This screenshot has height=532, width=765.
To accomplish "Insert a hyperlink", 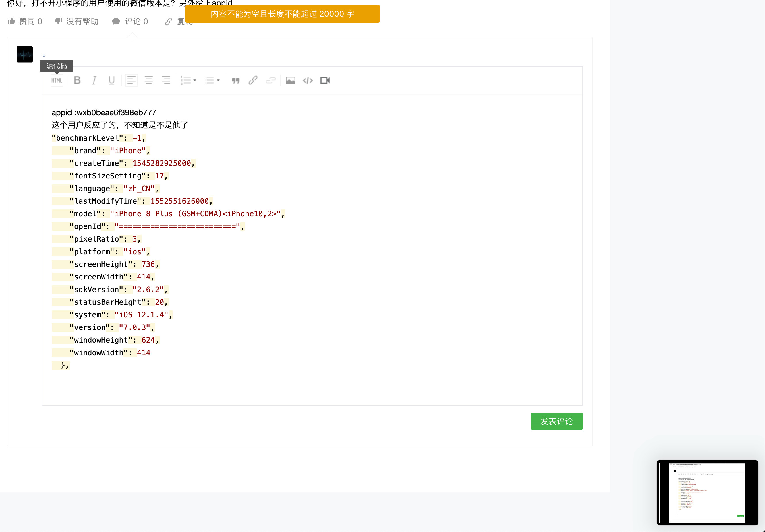I will [x=253, y=80].
